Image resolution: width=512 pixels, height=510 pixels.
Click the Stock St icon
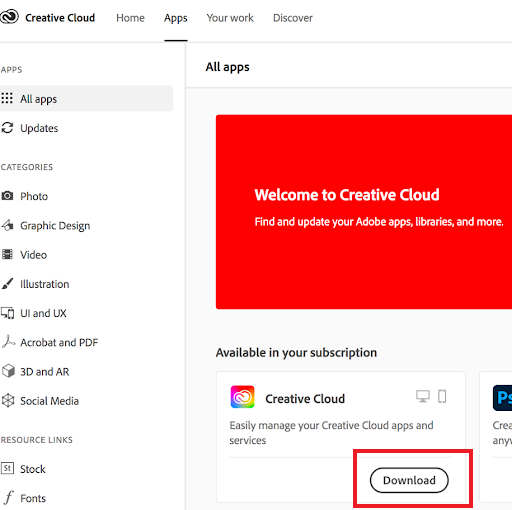point(7,468)
